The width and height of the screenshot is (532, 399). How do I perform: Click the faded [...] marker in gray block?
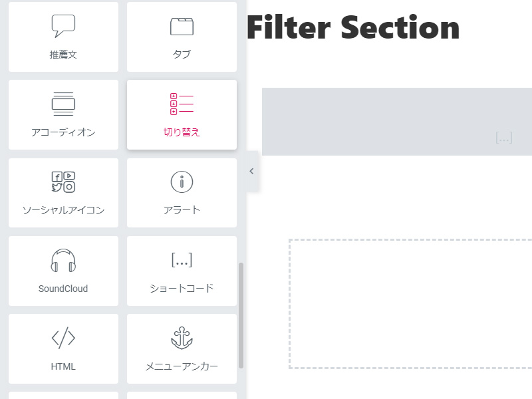pos(504,138)
